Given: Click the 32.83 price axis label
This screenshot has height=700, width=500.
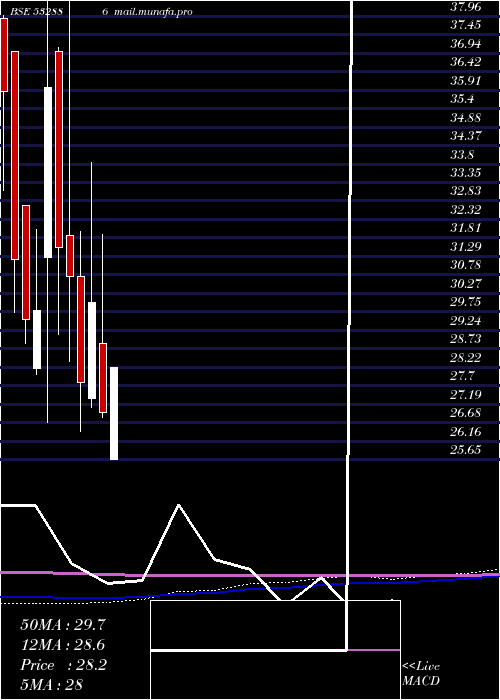Looking at the screenshot, I should click(466, 192).
